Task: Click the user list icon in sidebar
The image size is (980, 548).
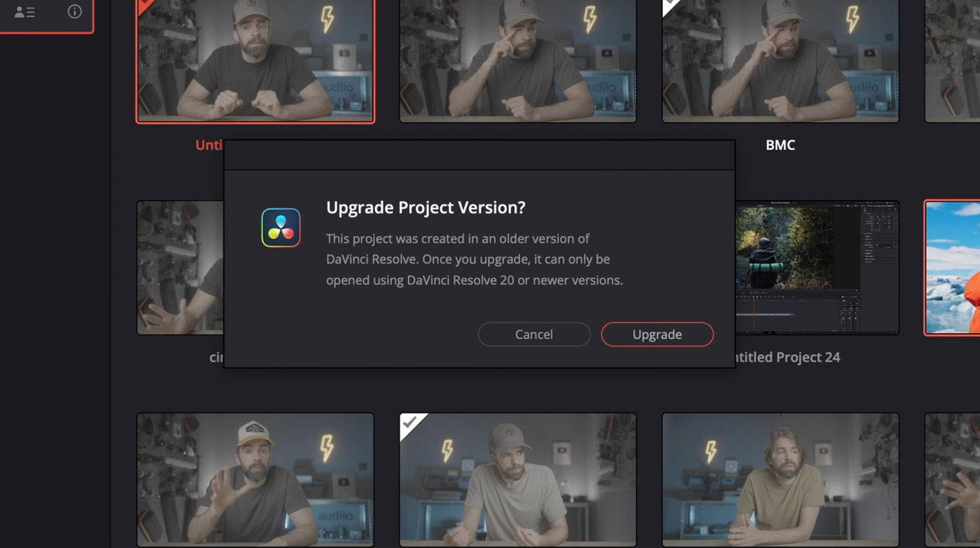Action: coord(24,11)
